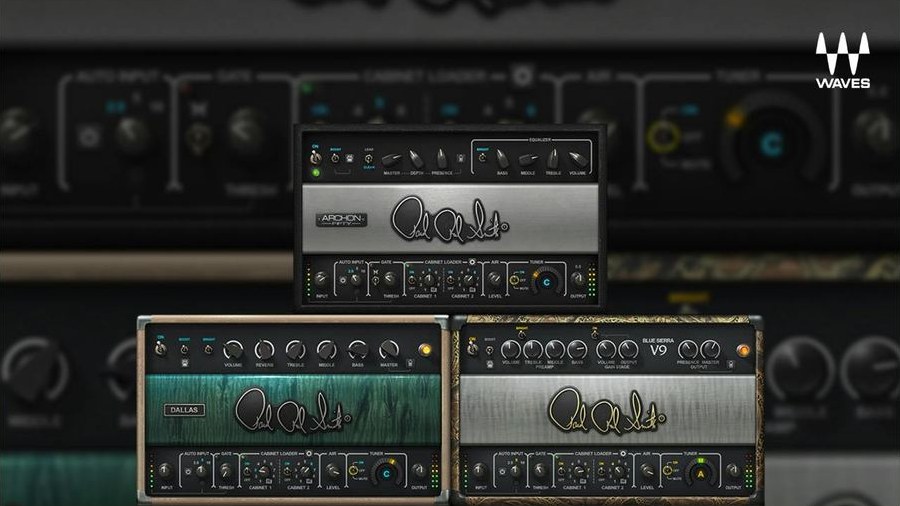
Task: Flip the Blue Sierra V9 ON power switch
Action: click(472, 348)
